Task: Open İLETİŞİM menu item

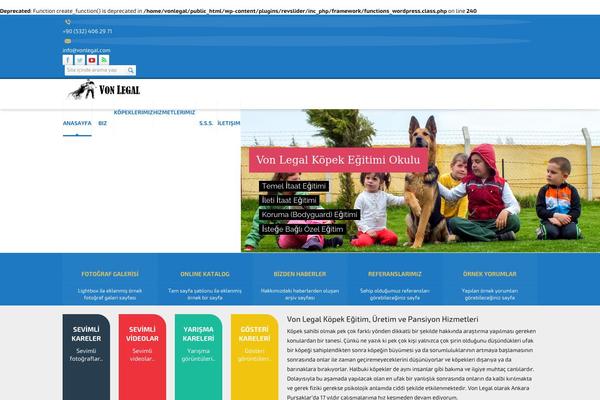Action: [x=229, y=123]
